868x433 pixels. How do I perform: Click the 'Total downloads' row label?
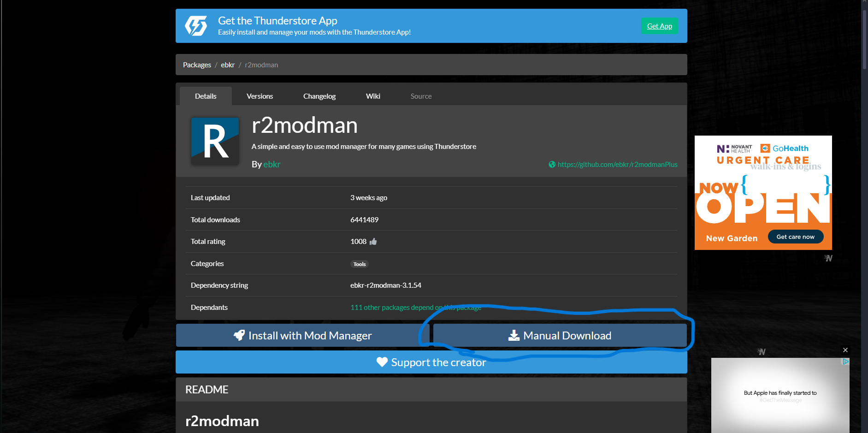tap(215, 220)
